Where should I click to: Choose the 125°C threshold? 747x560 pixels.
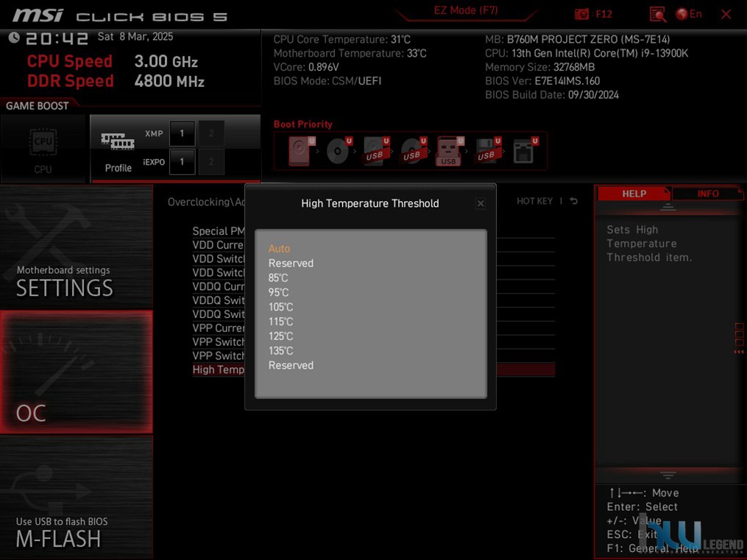pyautogui.click(x=280, y=336)
